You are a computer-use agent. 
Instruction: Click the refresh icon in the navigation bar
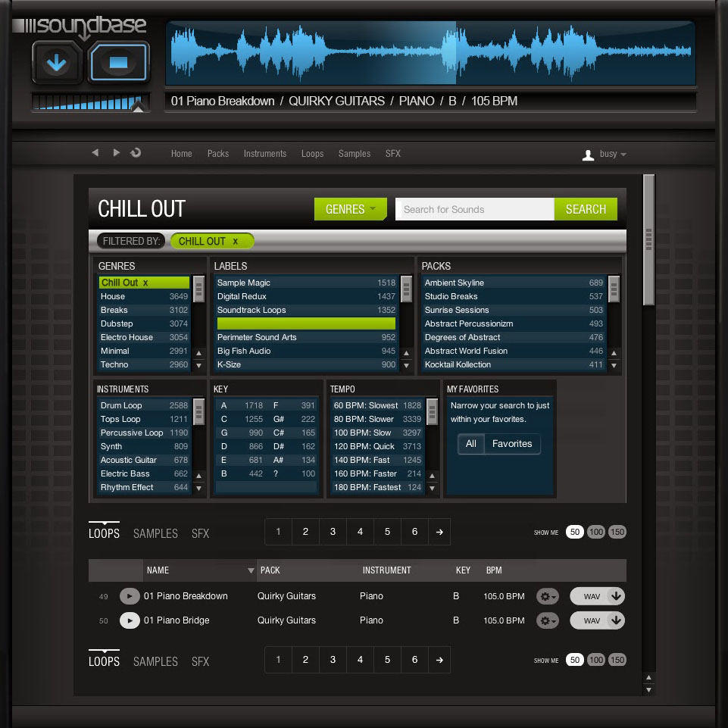point(136,153)
